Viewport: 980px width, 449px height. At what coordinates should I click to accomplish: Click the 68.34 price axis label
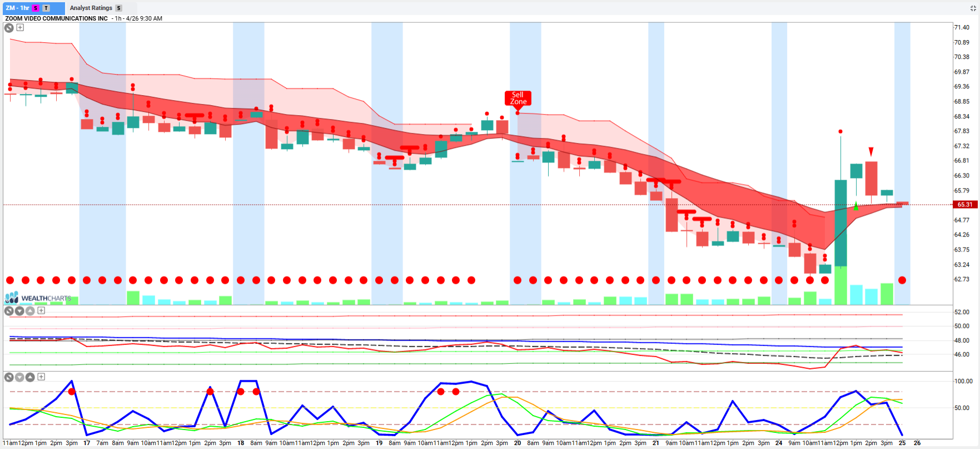(x=962, y=117)
